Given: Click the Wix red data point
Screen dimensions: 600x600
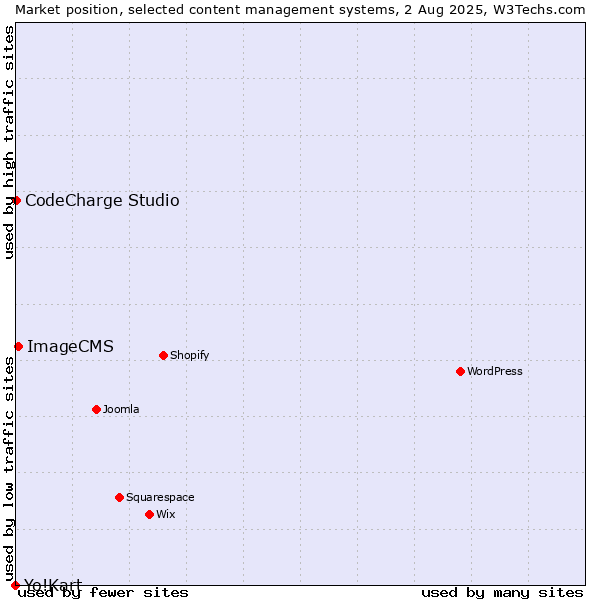Looking at the screenshot, I should pyautogui.click(x=150, y=514).
